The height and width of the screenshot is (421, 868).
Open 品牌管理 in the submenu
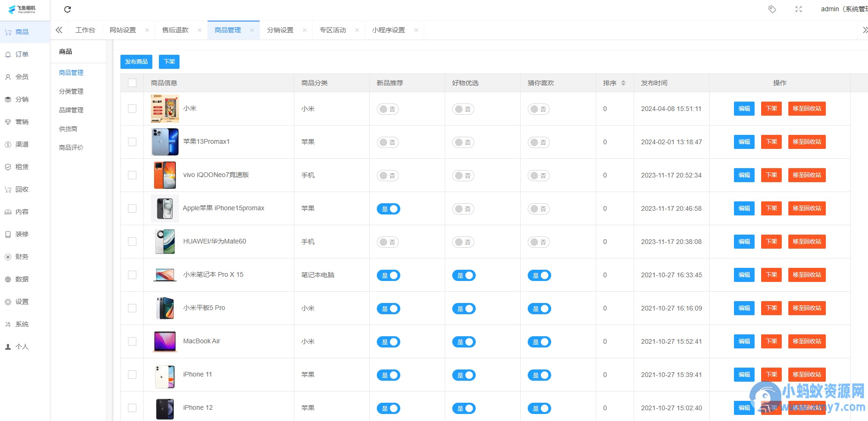pyautogui.click(x=71, y=110)
